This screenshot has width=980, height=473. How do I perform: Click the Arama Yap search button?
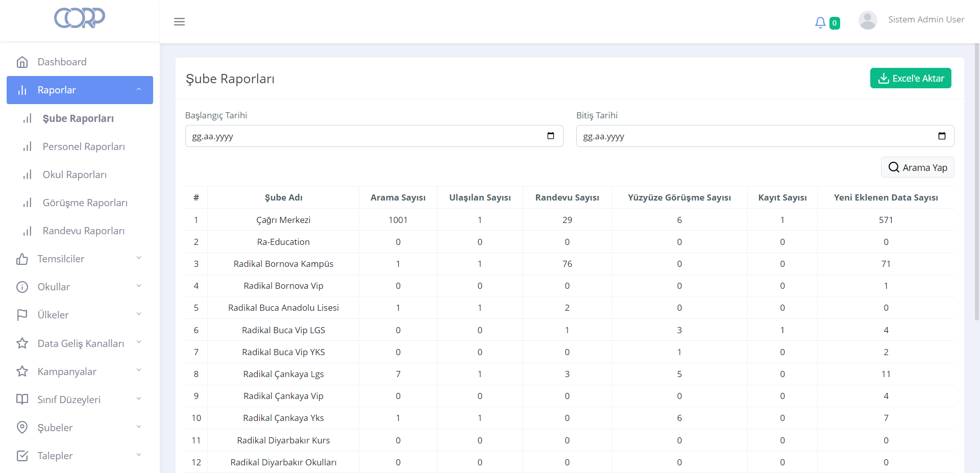917,167
